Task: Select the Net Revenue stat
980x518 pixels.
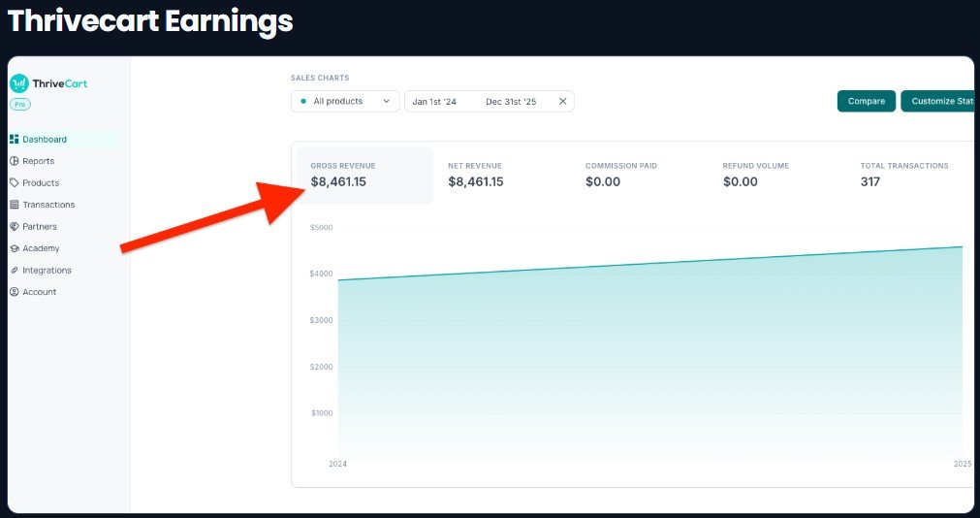Action: pos(476,176)
